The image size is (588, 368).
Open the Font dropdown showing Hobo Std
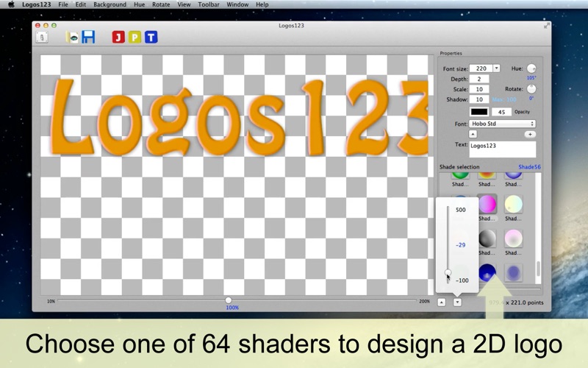click(502, 124)
